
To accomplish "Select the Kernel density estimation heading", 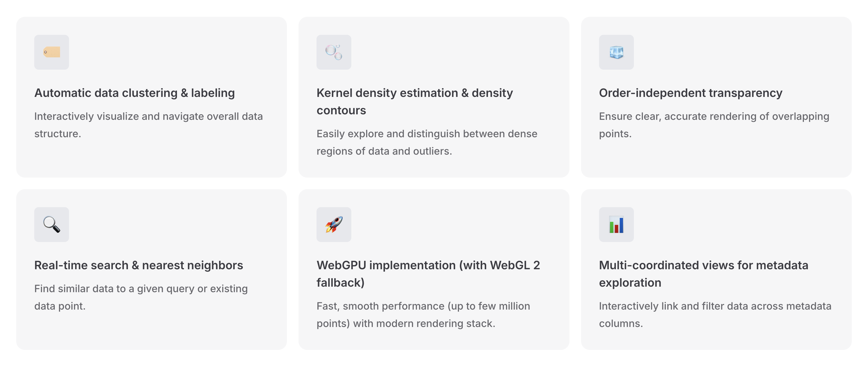I will pyautogui.click(x=415, y=102).
